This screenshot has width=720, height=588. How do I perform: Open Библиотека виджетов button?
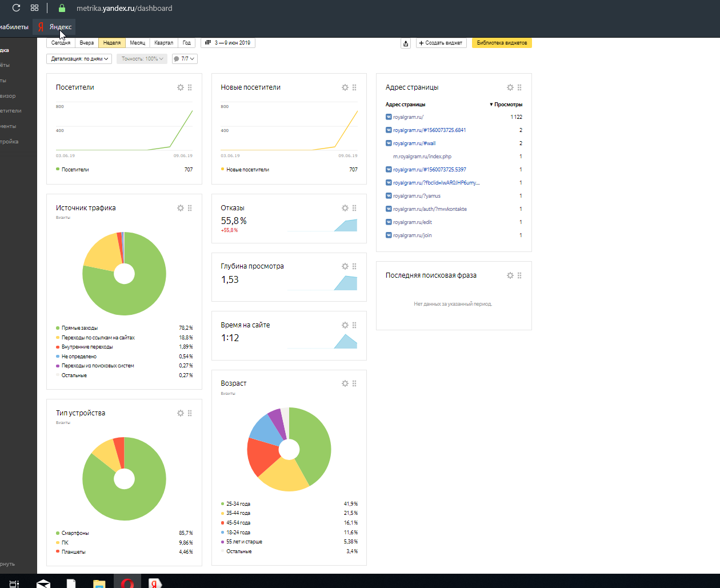(502, 43)
